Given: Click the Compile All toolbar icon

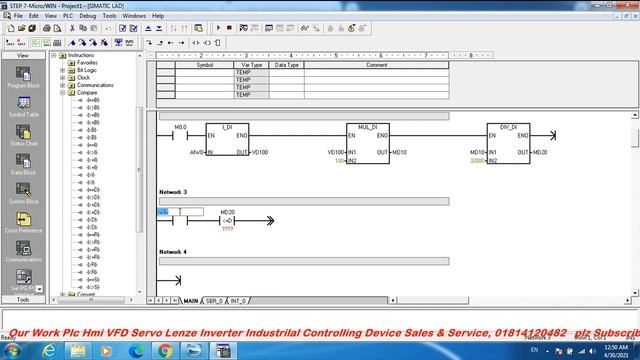Looking at the screenshot, I should tap(133, 28).
